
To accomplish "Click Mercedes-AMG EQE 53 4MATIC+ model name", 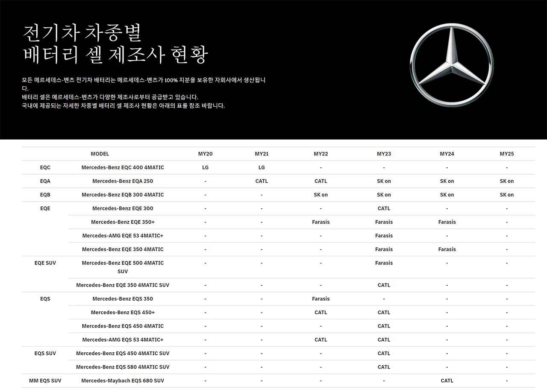I will (123, 236).
